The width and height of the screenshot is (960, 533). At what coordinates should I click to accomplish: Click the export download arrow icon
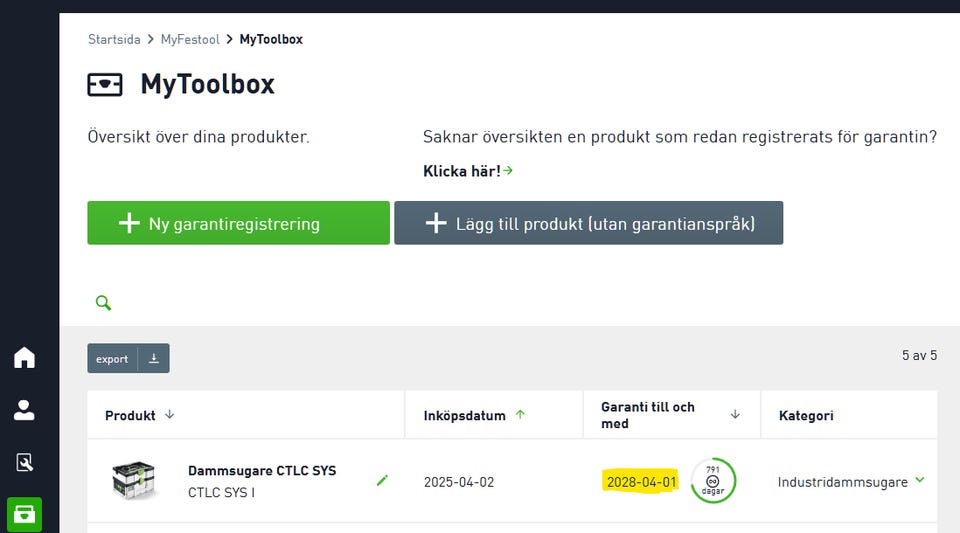pos(154,359)
